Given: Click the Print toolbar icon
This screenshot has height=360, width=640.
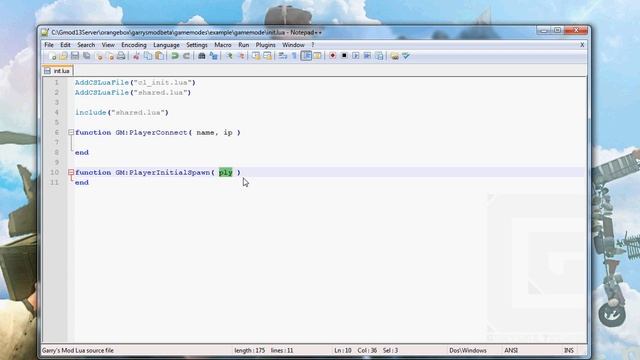Looking at the screenshot, I should point(121,56).
